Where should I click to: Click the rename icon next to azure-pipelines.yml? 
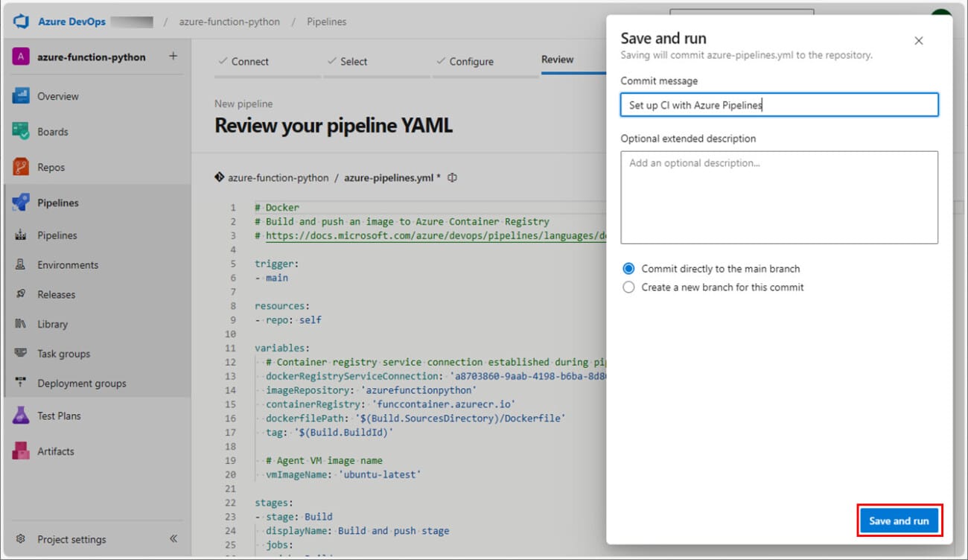452,177
